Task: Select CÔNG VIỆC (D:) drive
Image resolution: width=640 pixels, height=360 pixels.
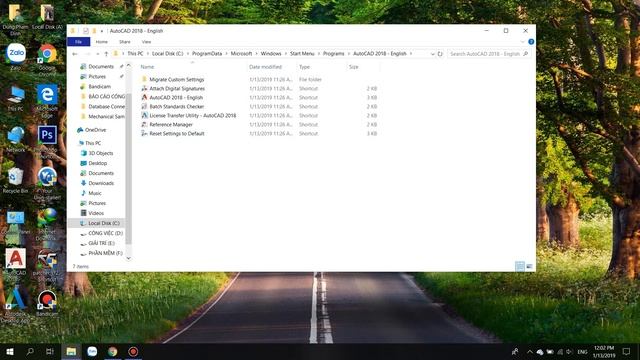Action: [105, 233]
